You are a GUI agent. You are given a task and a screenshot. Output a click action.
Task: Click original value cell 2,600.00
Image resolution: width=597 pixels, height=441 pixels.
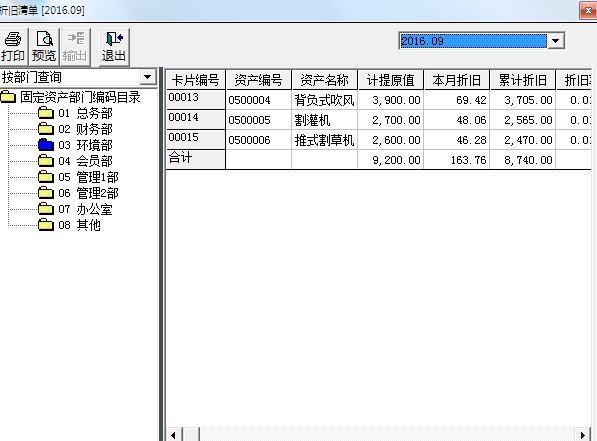click(x=391, y=140)
